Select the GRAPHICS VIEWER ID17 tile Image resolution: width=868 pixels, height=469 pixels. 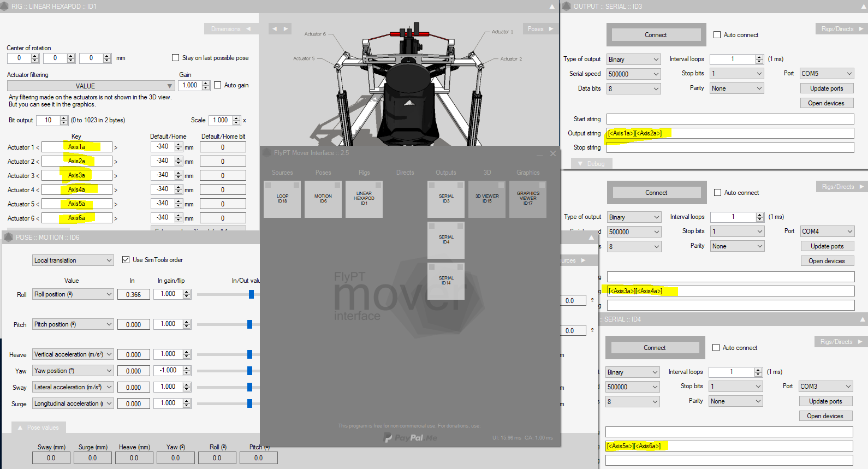click(528, 199)
